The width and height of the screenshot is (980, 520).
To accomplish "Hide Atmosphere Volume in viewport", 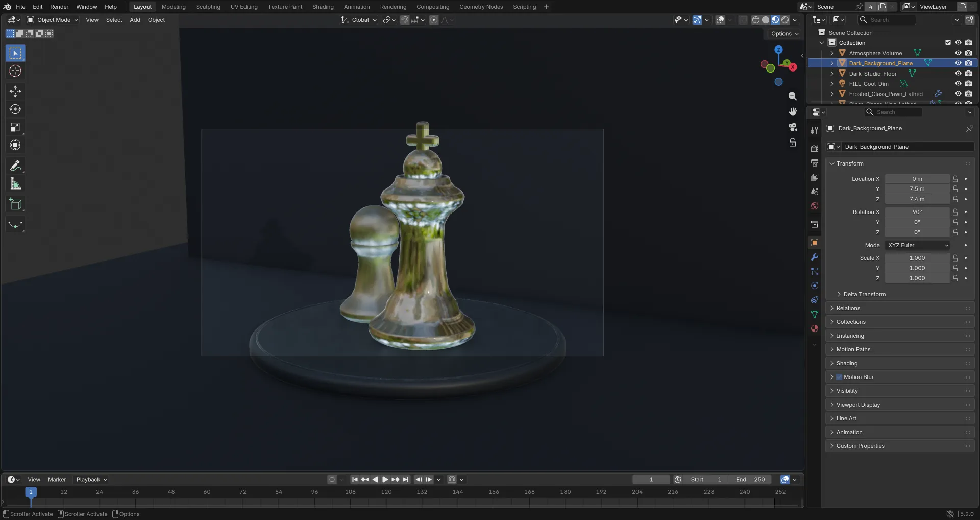I will [958, 53].
